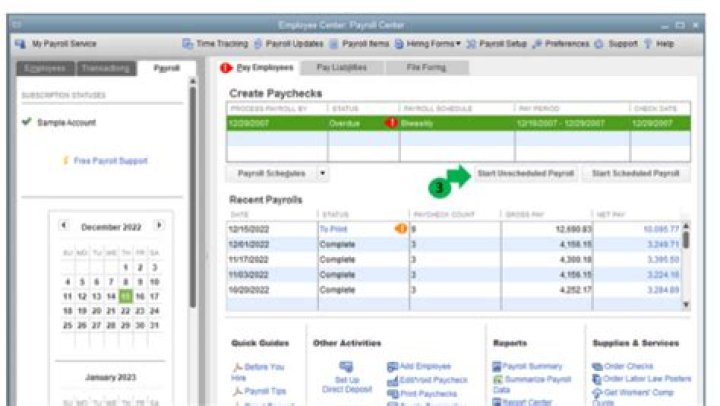Click Order Labor Law Posters icon

pos(596,379)
